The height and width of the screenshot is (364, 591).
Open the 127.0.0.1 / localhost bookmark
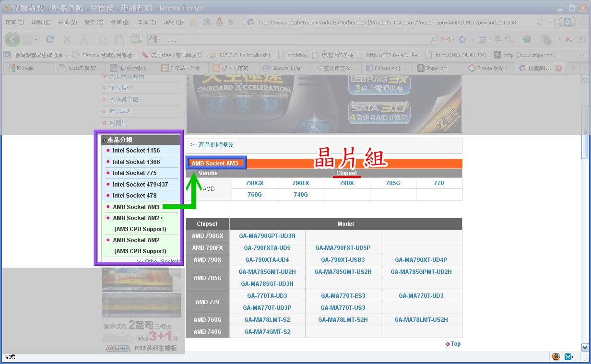[x=242, y=55]
